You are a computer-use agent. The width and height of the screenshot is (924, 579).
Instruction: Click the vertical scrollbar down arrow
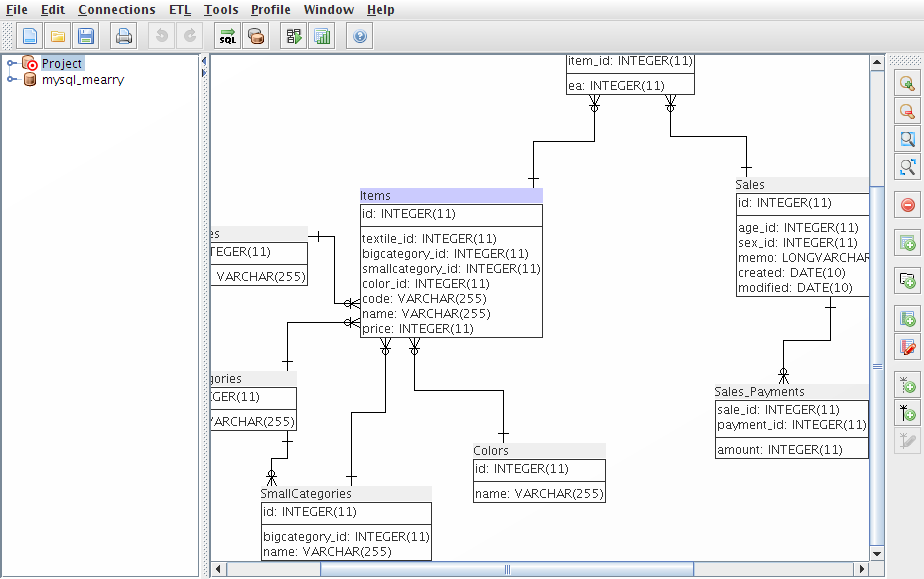877,553
